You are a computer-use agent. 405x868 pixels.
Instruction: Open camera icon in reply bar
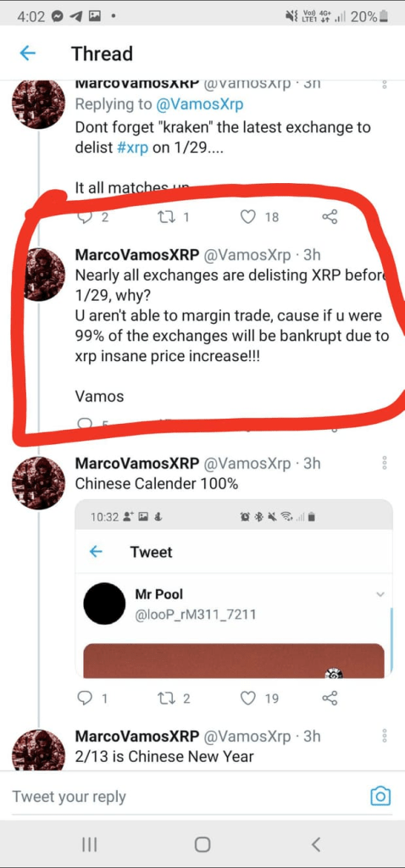(380, 796)
